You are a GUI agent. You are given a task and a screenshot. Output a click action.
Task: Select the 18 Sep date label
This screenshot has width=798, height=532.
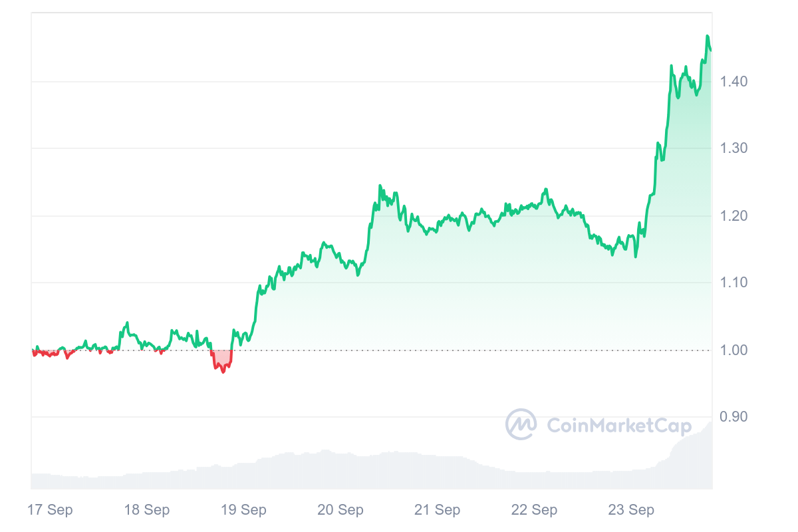click(147, 510)
